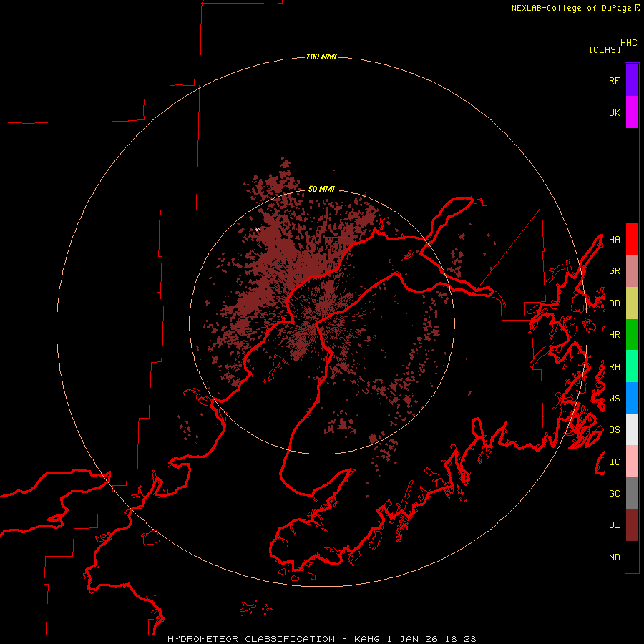Image resolution: width=644 pixels, height=644 pixels.
Task: Click the 18:28 timestamp
Action: click(462, 639)
